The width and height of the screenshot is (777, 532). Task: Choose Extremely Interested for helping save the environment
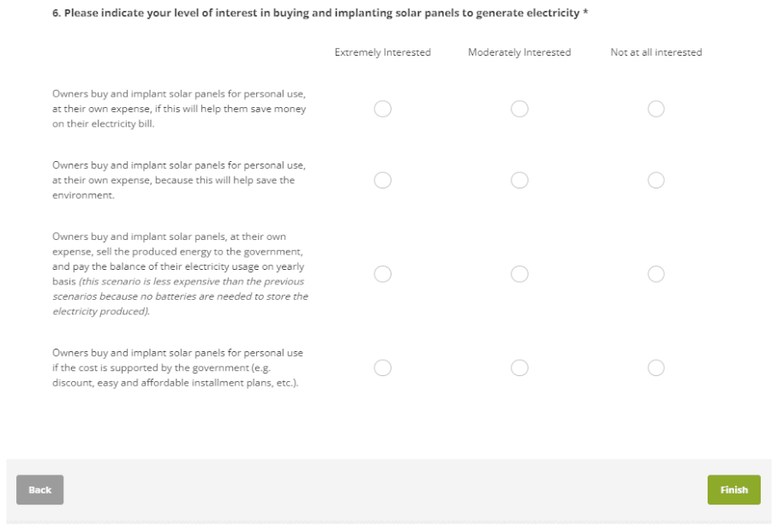(x=383, y=180)
